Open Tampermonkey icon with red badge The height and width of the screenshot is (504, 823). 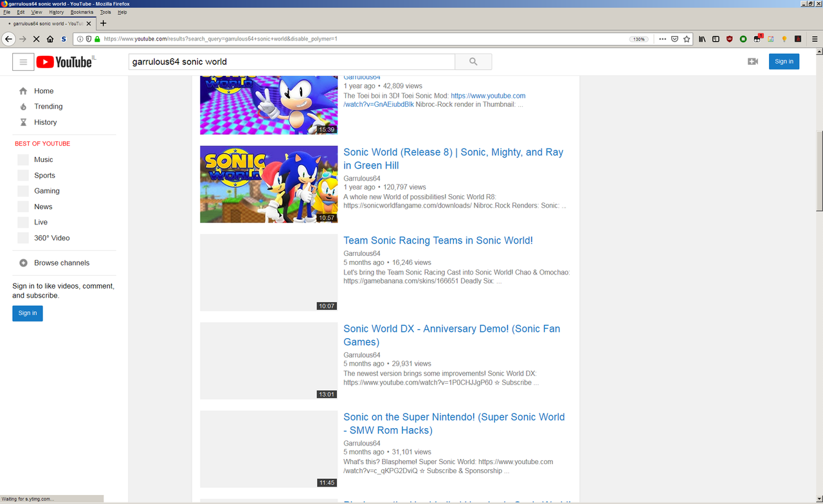pyautogui.click(x=757, y=39)
